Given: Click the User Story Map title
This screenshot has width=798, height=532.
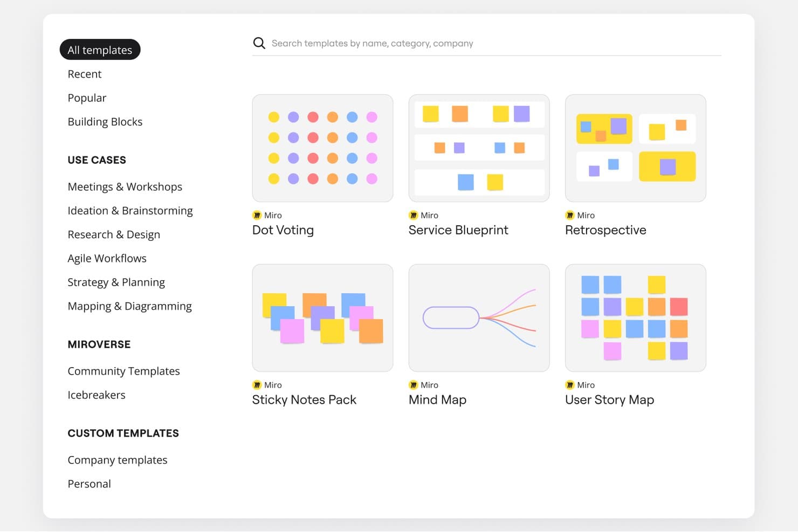Looking at the screenshot, I should [609, 399].
